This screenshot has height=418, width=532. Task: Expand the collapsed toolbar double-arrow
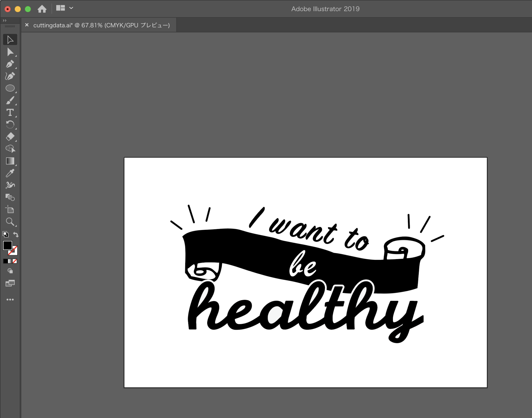click(x=4, y=20)
